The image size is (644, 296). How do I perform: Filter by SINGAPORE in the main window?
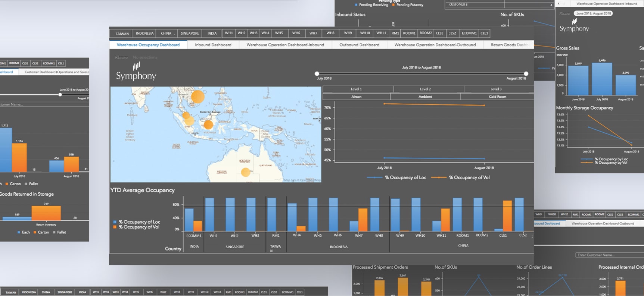pyautogui.click(x=190, y=34)
